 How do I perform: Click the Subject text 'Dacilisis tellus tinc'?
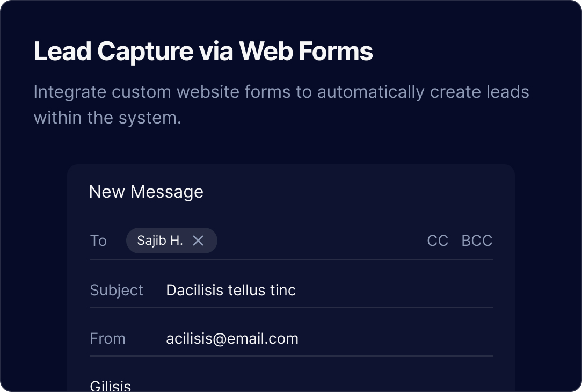(231, 290)
